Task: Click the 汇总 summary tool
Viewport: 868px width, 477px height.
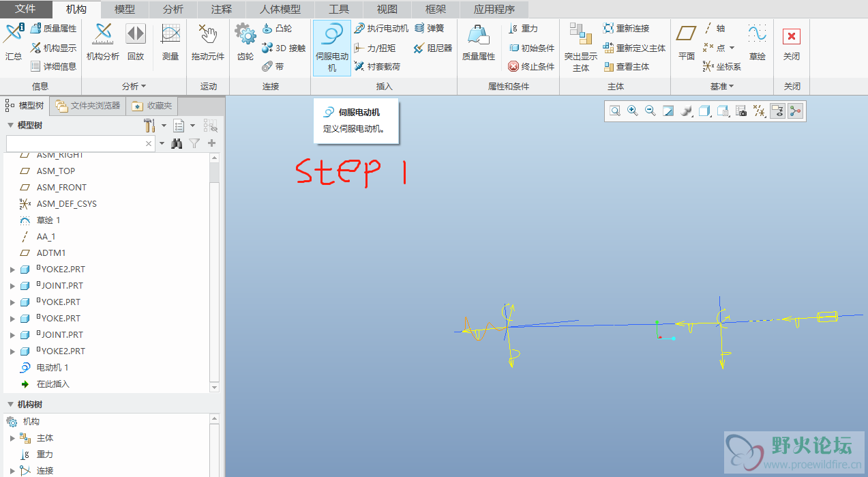Action: tap(14, 42)
